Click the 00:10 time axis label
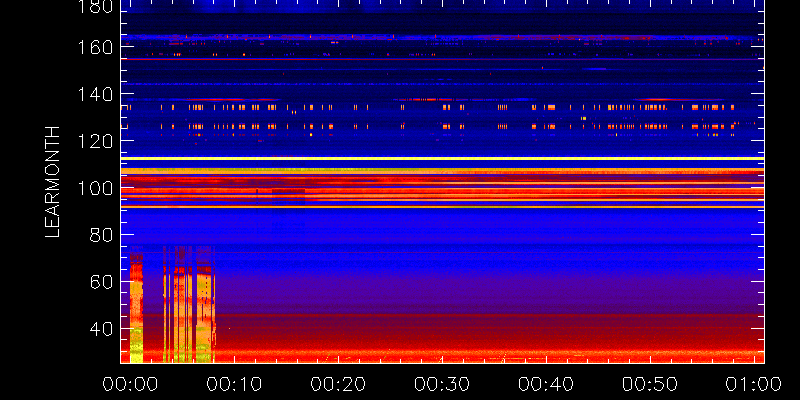Screen dimensions: 800x400 [x=234, y=384]
